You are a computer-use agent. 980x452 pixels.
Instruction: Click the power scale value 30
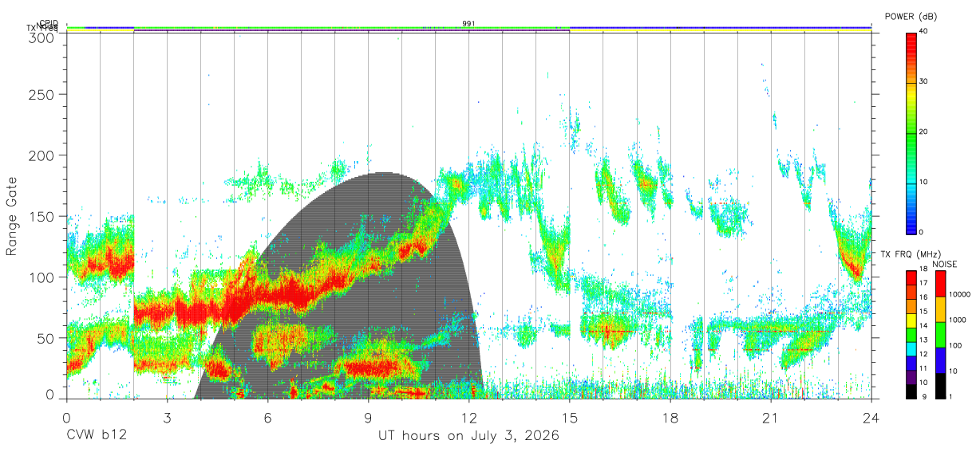[x=924, y=81]
